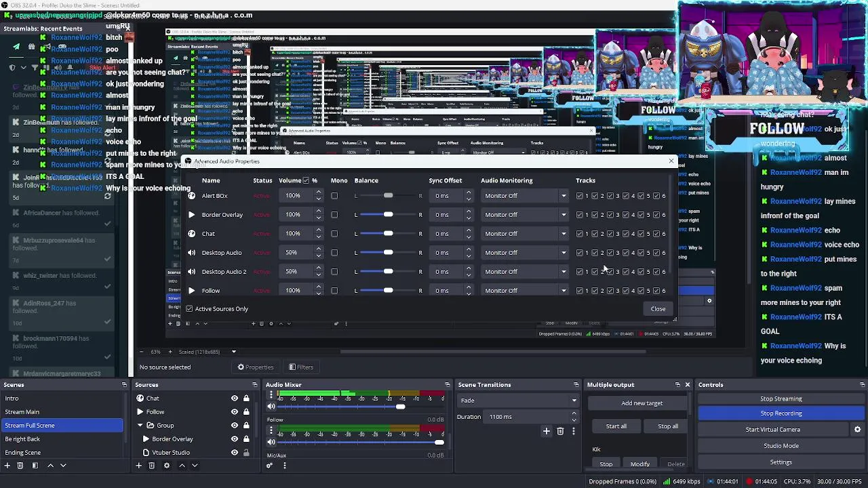Adjust balance slider for Border Overlay
Viewport: 868px width, 488px height.
[388, 215]
